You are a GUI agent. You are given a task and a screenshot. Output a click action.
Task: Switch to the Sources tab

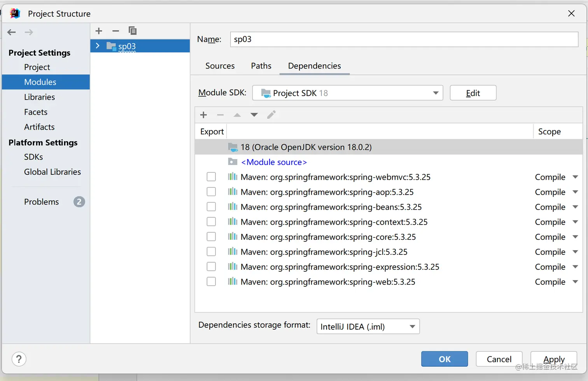click(x=220, y=66)
